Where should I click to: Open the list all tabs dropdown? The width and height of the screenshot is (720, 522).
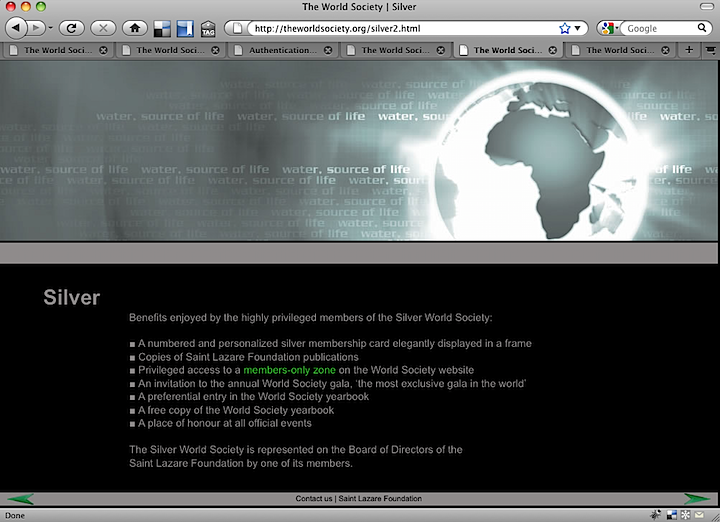click(x=711, y=50)
